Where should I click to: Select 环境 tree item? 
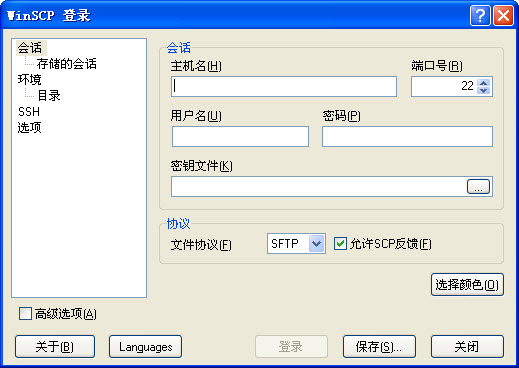point(29,79)
